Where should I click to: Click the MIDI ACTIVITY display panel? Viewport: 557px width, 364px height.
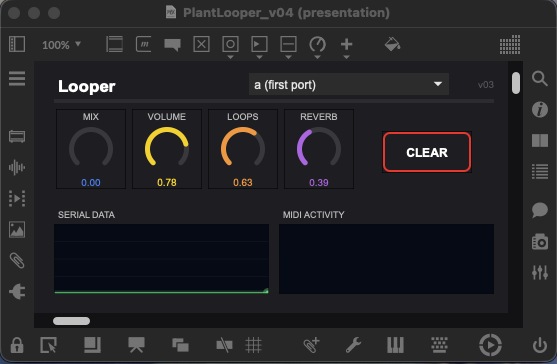point(386,259)
